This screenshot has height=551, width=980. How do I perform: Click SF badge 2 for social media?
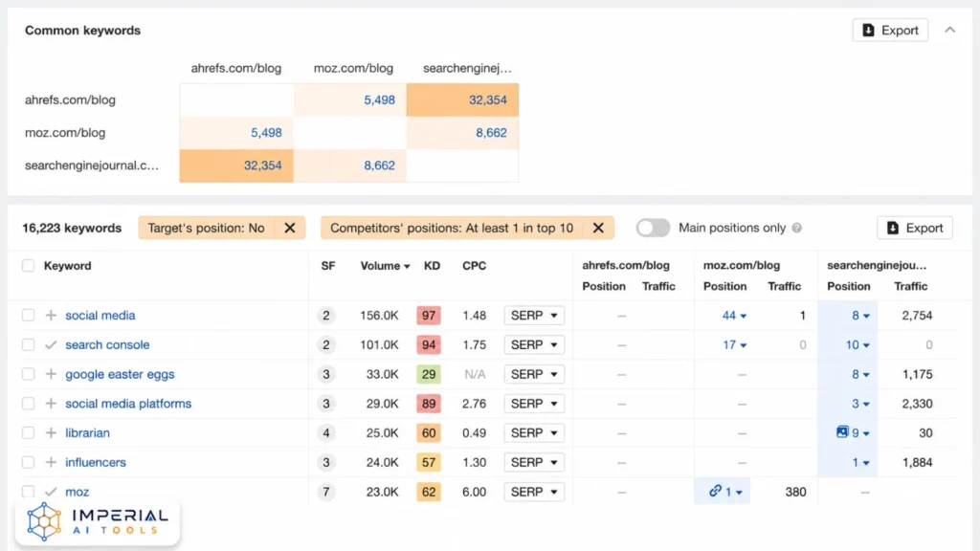pos(325,316)
